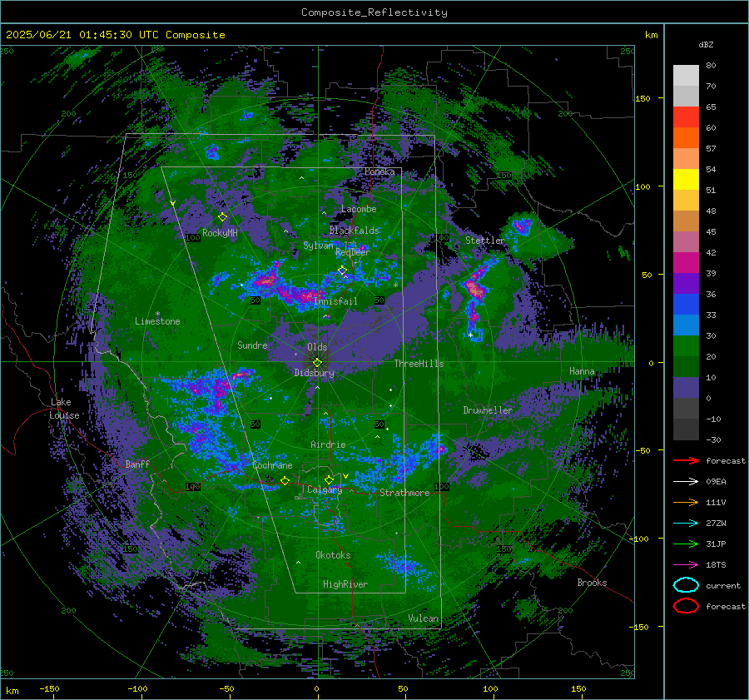Viewport: 749px width, 700px height.
Task: Select the magenta swatch beside 42 dBZ
Action: coord(686,262)
